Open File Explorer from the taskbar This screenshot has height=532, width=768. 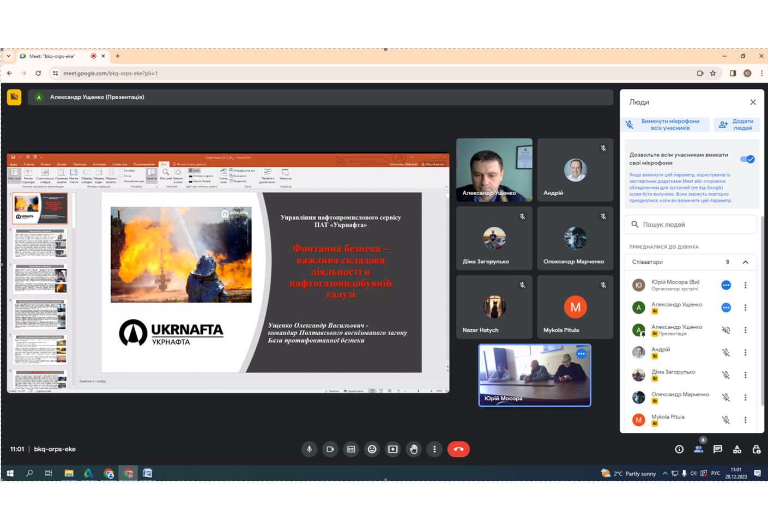point(69,473)
